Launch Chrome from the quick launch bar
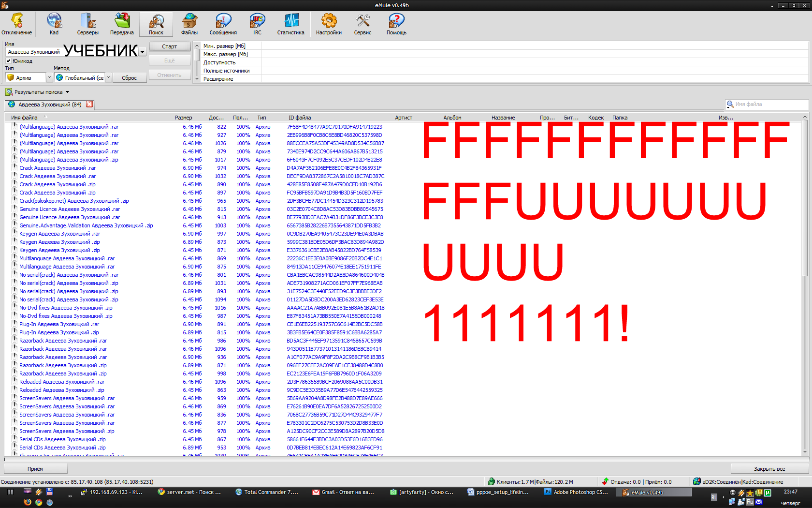 pos(39,502)
